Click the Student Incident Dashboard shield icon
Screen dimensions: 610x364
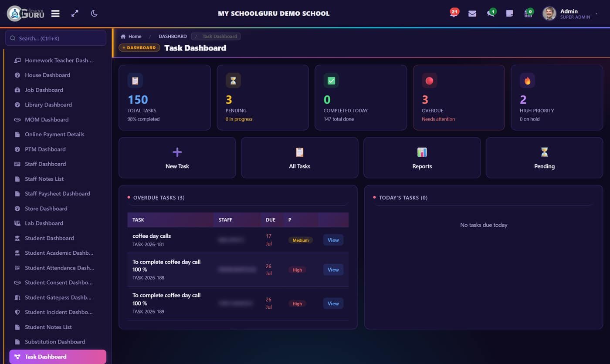point(17,312)
